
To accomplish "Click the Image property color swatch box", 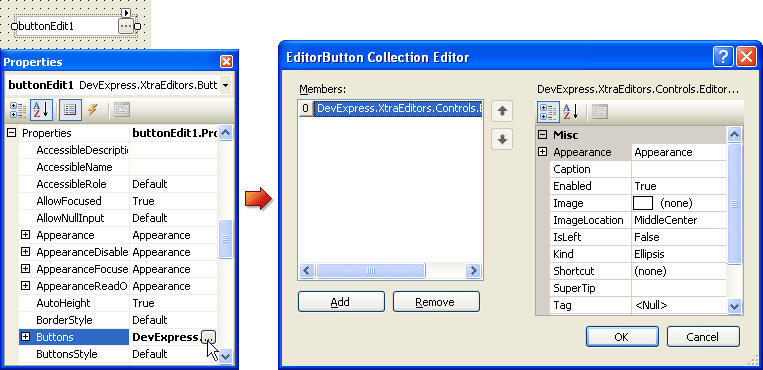I will click(643, 203).
